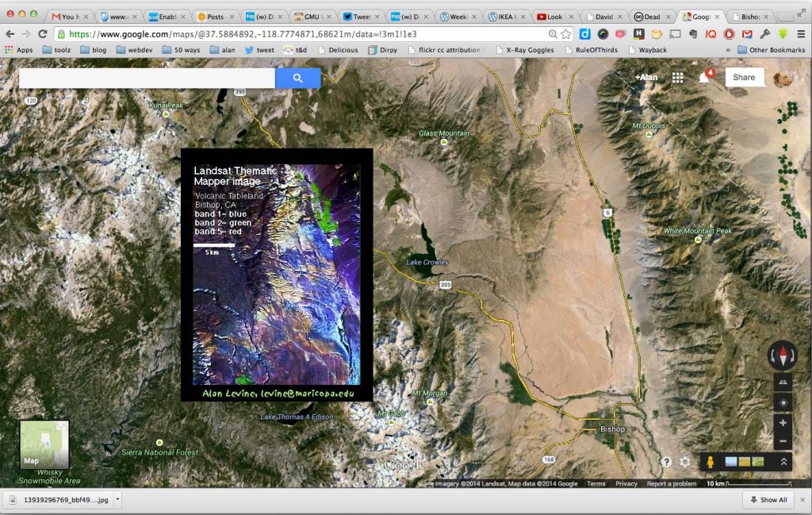Open the Privacy link on the map
Screen dimensions: 812x515
[x=626, y=483]
